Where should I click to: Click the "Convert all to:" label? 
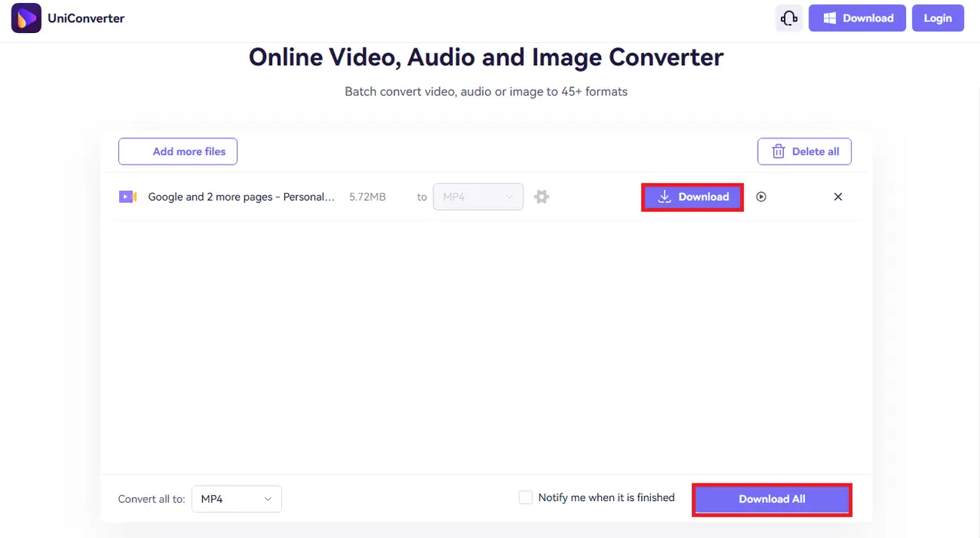click(151, 499)
